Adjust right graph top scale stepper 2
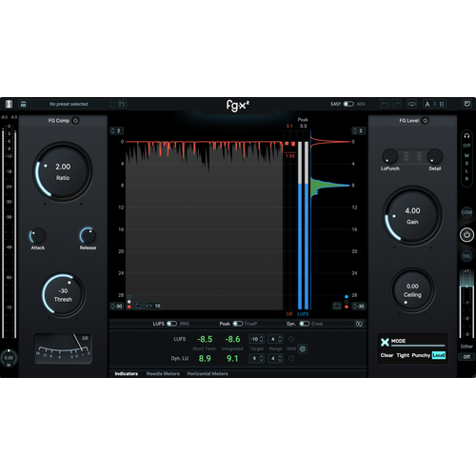 pyautogui.click(x=359, y=130)
